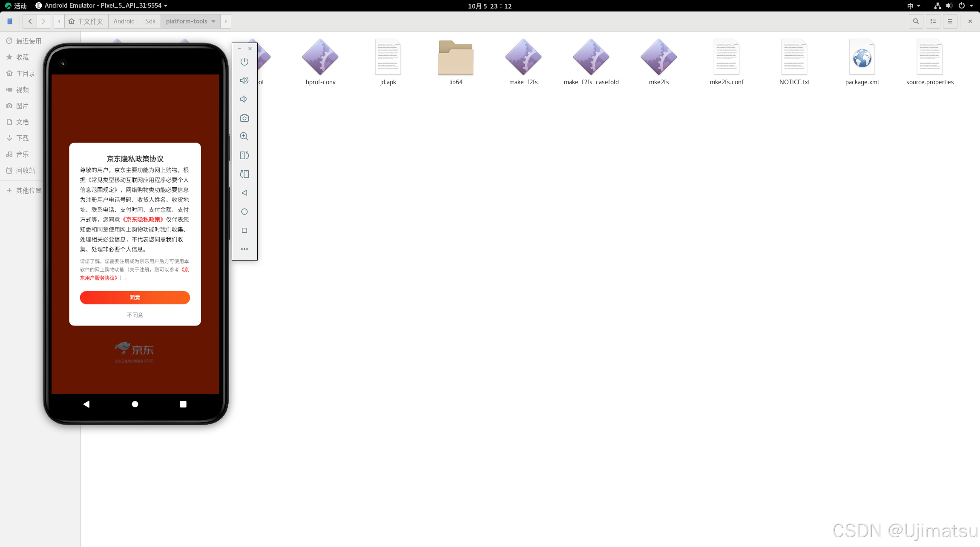Switch to the Sdk path segment

pos(150,21)
